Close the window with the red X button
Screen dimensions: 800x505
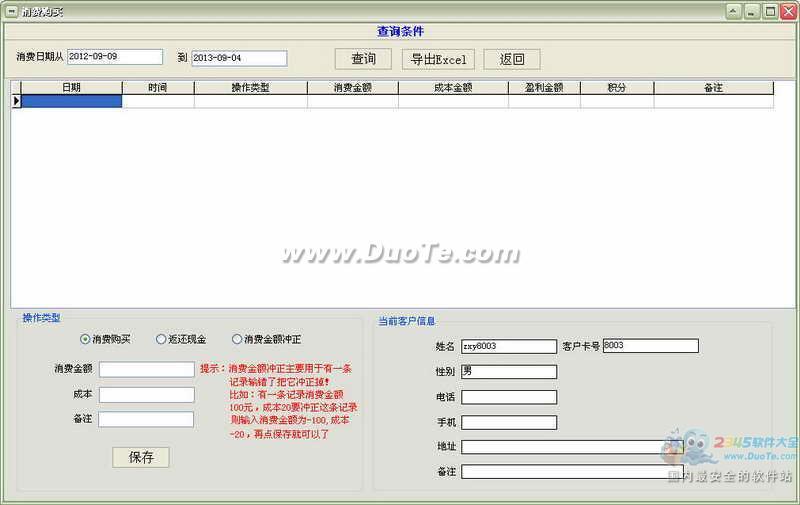[788, 11]
